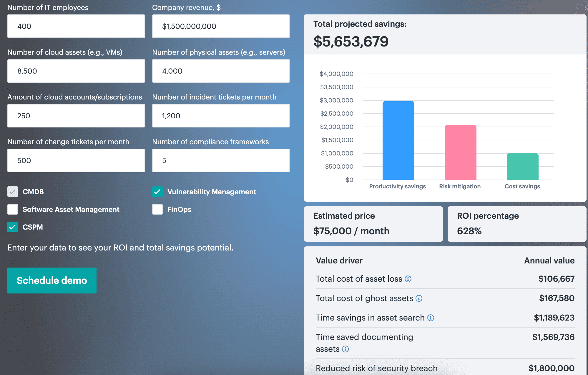
Task: Click the 'Productivity savings' chart label
Action: pyautogui.click(x=398, y=186)
